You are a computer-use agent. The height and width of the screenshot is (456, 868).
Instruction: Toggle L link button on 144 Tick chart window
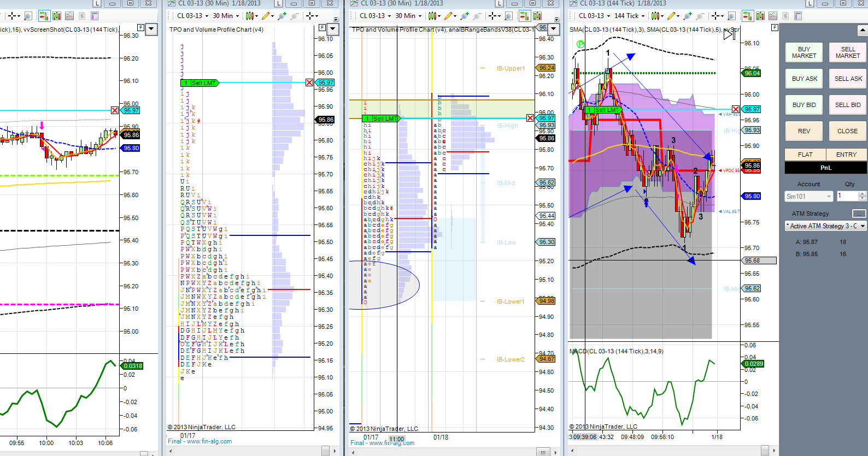pyautogui.click(x=810, y=3)
